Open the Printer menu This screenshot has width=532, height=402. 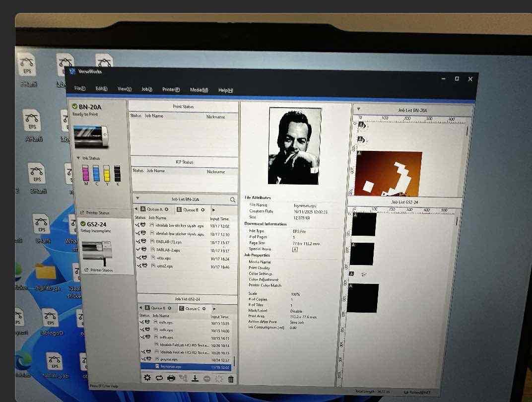(171, 89)
